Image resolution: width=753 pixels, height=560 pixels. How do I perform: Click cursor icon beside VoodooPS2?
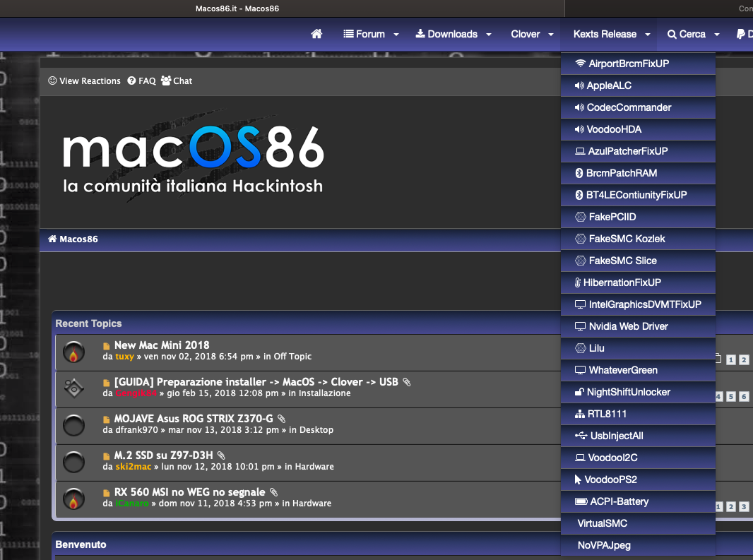click(x=579, y=479)
